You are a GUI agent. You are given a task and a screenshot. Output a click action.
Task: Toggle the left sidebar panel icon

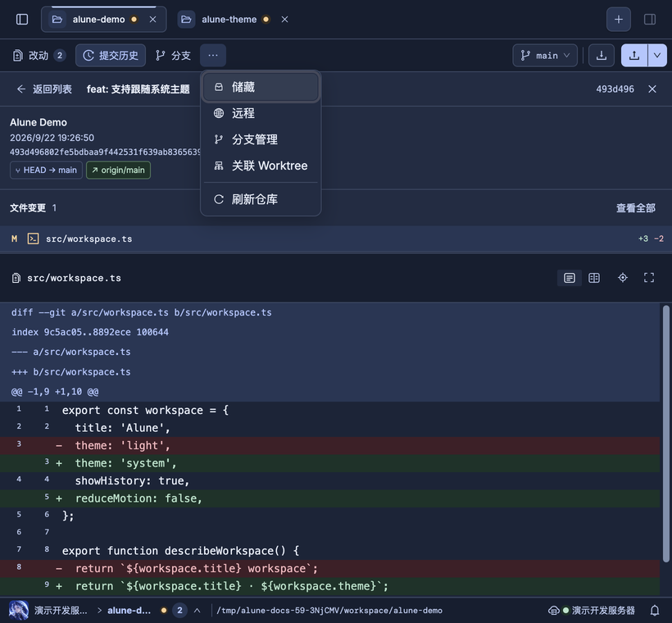22,20
